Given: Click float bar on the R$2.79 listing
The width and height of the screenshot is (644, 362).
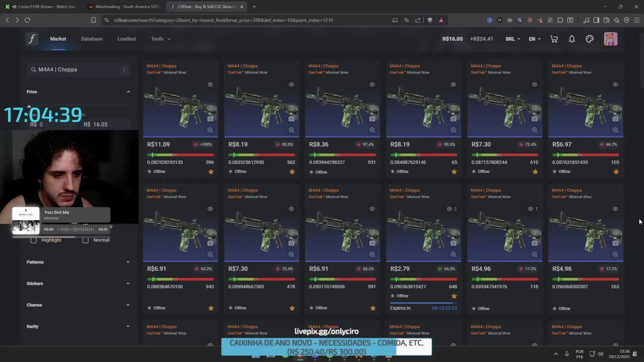Looking at the screenshot, I should click(x=423, y=279).
